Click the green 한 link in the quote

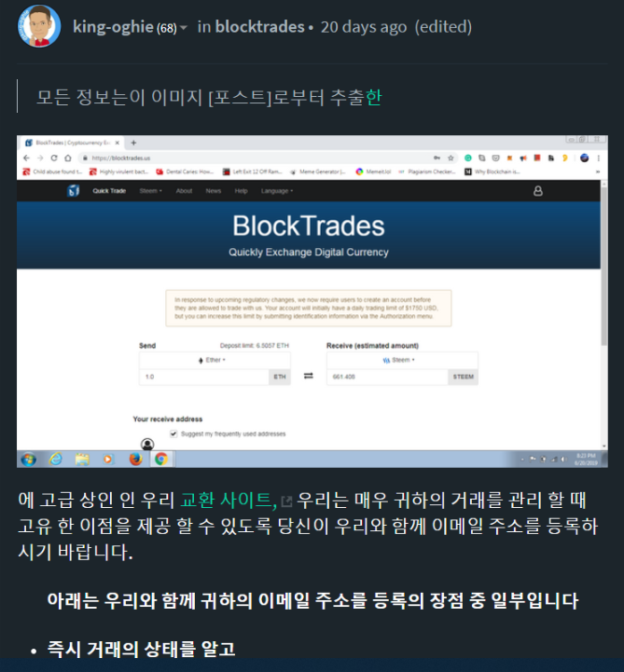coord(373,97)
